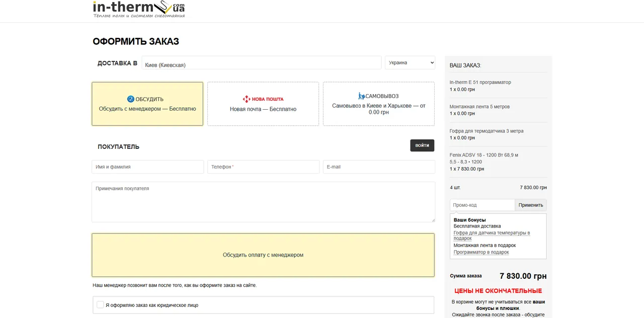The image size is (644, 318).
Task: Choose Новая почта free delivery option
Action: click(x=263, y=104)
